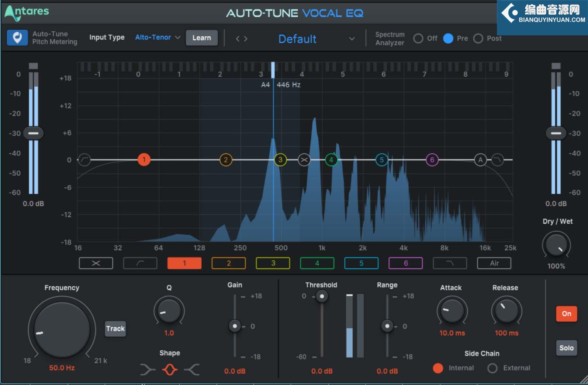Select purple band 6 node on EQ graph
588x385 pixels.
point(432,160)
